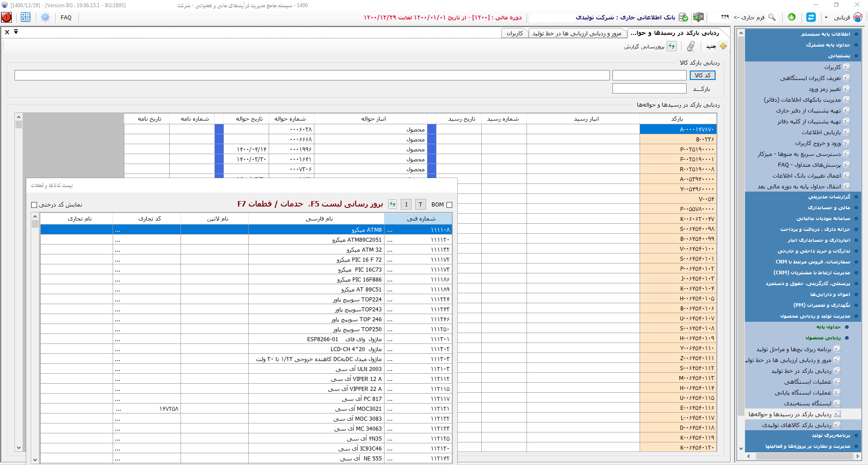
Task: Expand اطلاعات پایه سیستم menu section
Action: pos(803,34)
